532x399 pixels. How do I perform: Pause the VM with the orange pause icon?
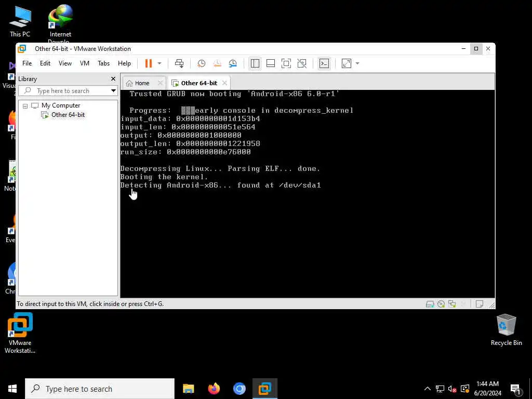(x=149, y=63)
